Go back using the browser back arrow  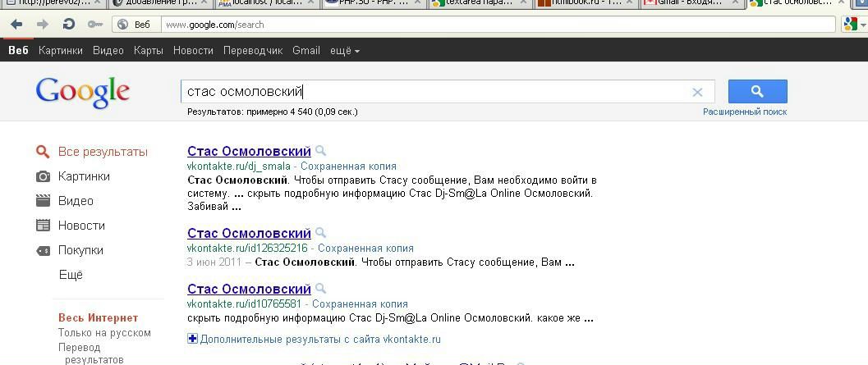(x=16, y=25)
